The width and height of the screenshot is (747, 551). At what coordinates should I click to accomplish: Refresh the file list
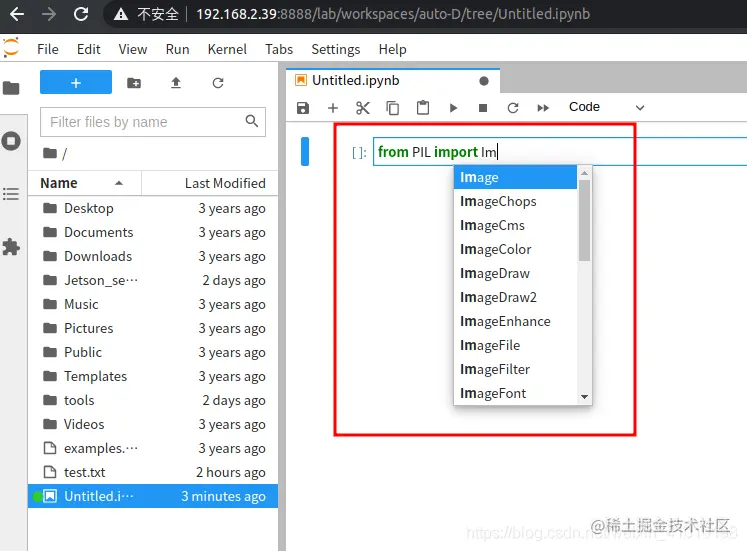218,83
